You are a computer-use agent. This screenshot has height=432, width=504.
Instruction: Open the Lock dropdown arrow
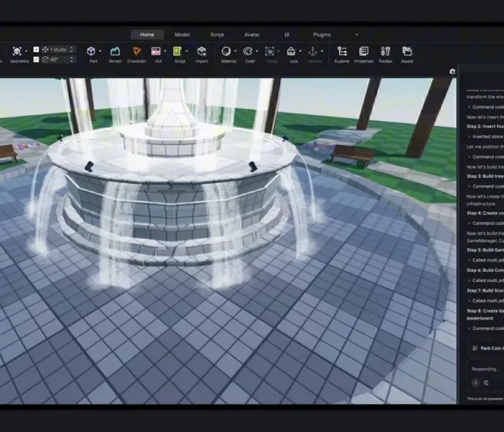coord(300,51)
